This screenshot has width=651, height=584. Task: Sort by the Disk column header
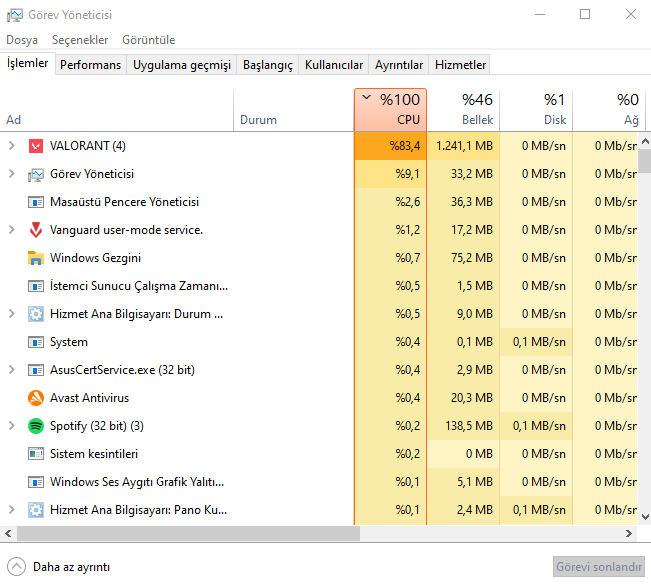coord(536,110)
